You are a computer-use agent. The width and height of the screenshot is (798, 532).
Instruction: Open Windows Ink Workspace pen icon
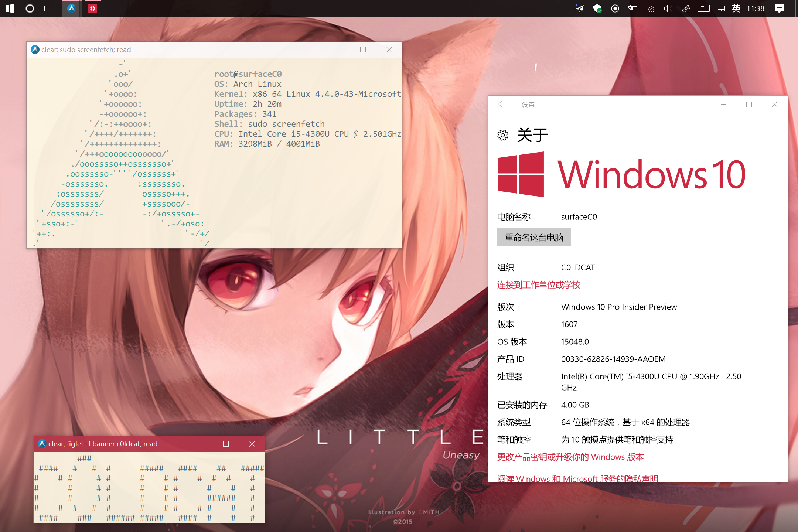tap(686, 8)
